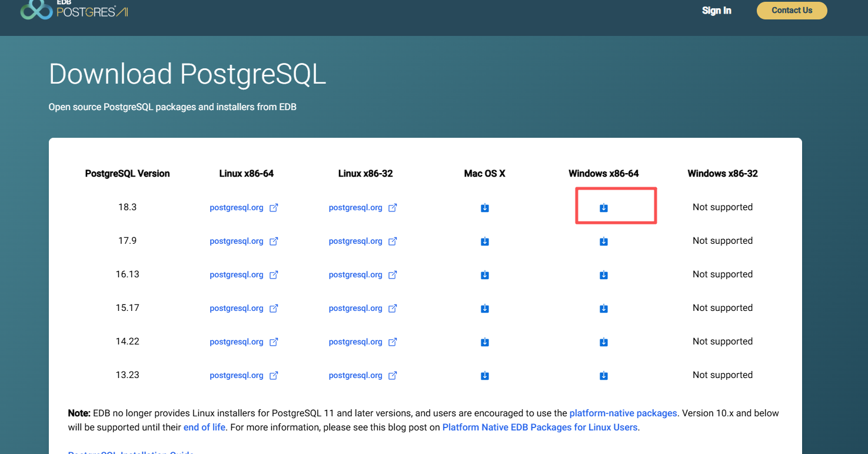Click the EDB Postgres AI logo
This screenshot has width=868, height=454.
(x=74, y=9)
